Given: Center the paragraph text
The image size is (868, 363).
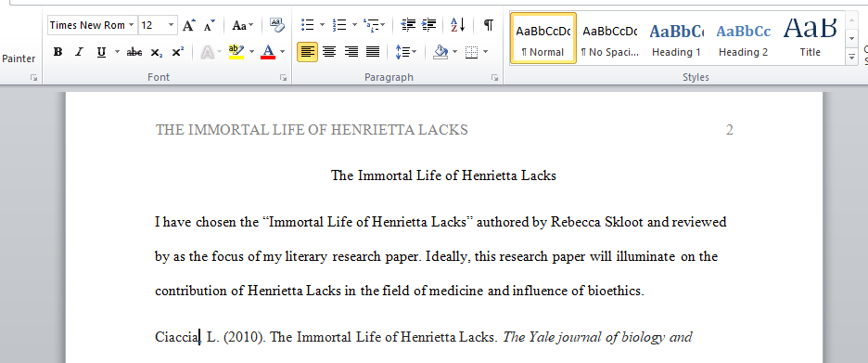Looking at the screenshot, I should [x=329, y=52].
